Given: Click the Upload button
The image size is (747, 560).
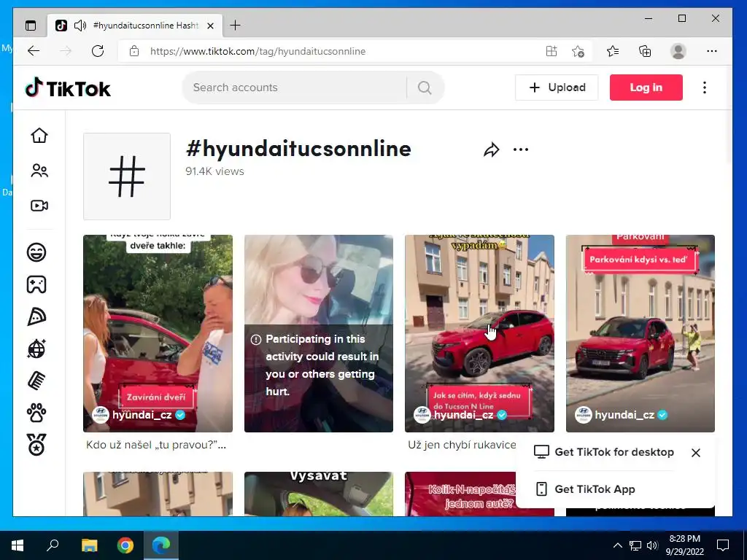Looking at the screenshot, I should (557, 87).
